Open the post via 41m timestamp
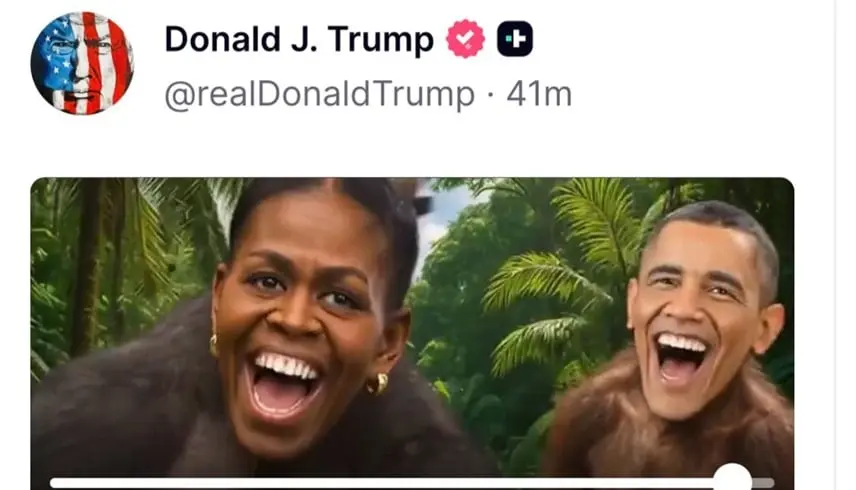The width and height of the screenshot is (856, 490). coord(539,94)
